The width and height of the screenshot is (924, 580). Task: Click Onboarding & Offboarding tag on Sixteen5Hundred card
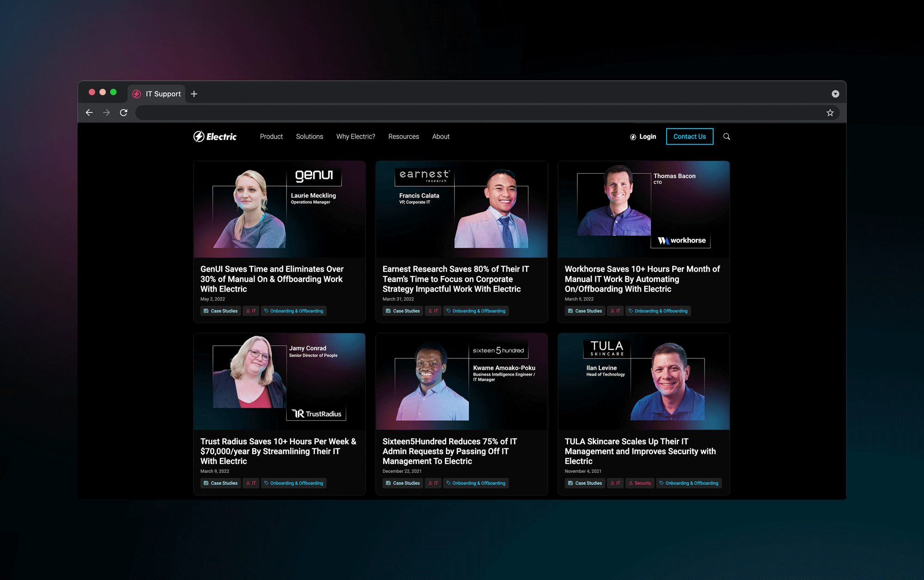pos(476,483)
